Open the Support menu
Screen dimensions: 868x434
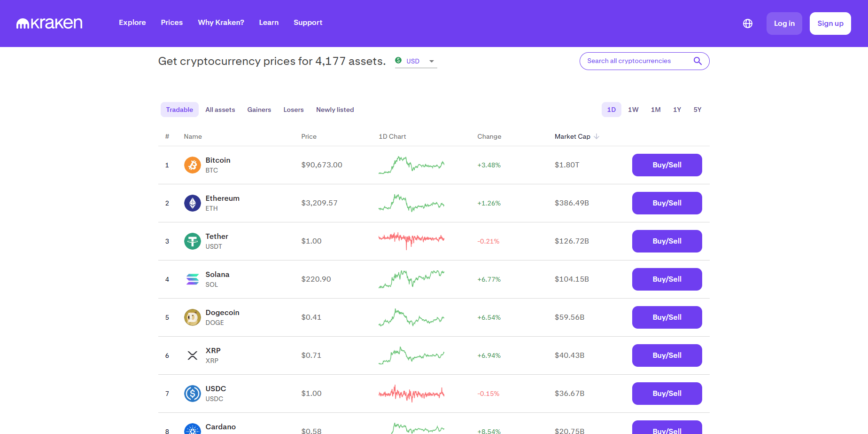(x=308, y=23)
